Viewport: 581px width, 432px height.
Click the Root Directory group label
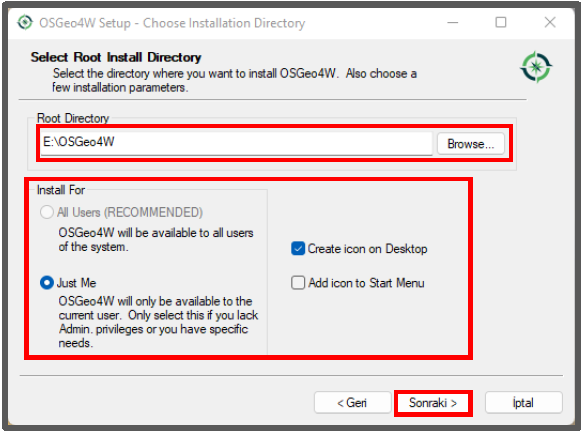(x=73, y=118)
